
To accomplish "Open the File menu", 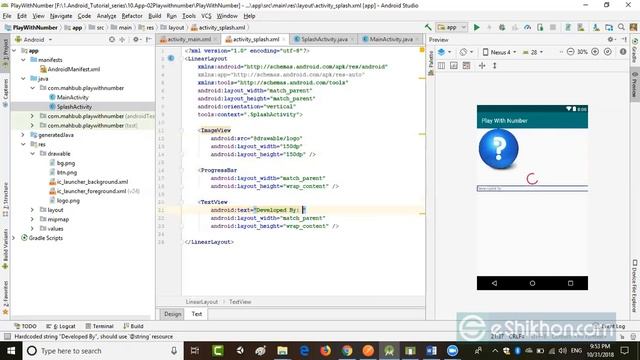I will (7, 16).
